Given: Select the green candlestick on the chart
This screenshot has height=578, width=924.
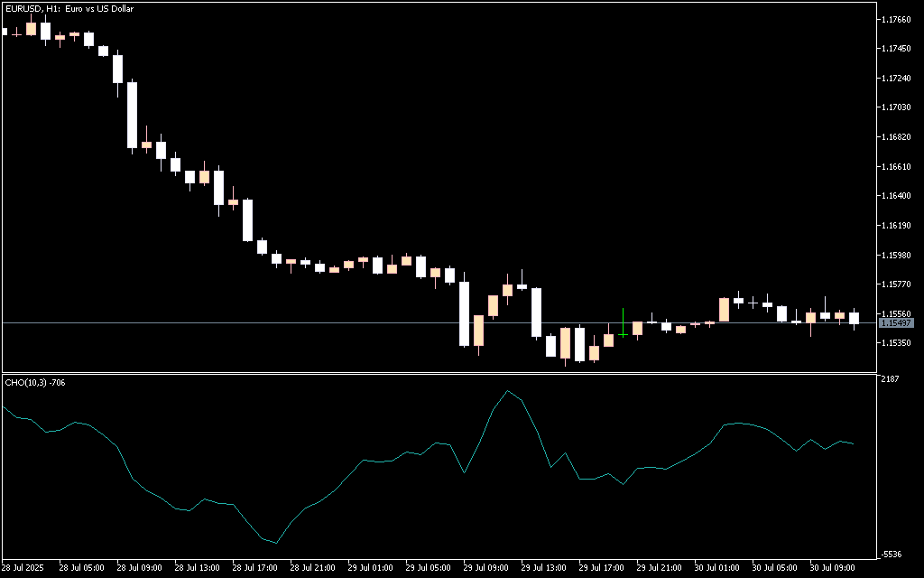Looking at the screenshot, I should [623, 332].
